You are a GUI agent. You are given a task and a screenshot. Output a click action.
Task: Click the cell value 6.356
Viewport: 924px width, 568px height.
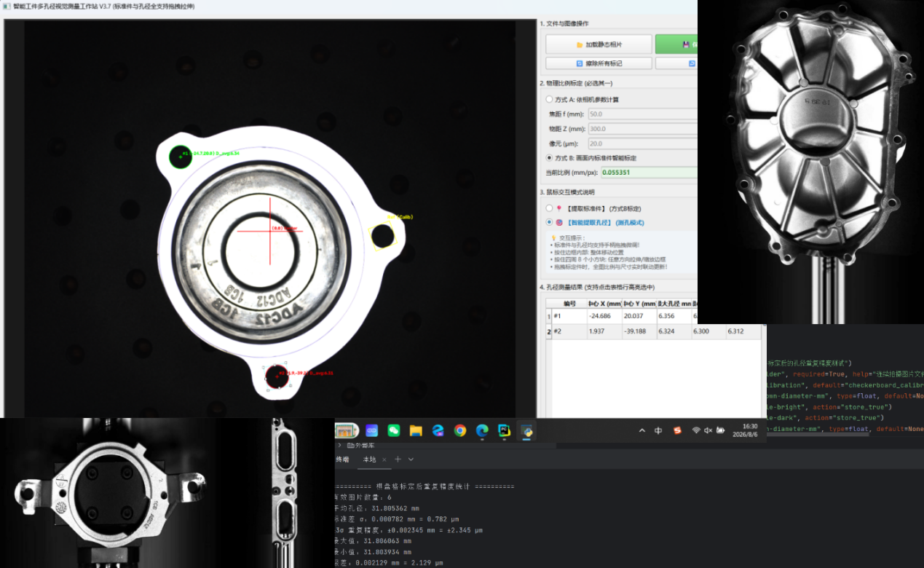pos(673,317)
